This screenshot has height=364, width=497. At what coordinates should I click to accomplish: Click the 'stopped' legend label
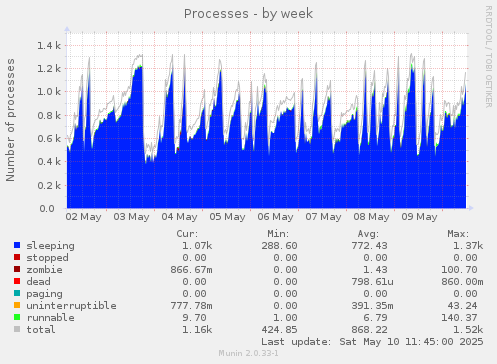pyautogui.click(x=48, y=258)
